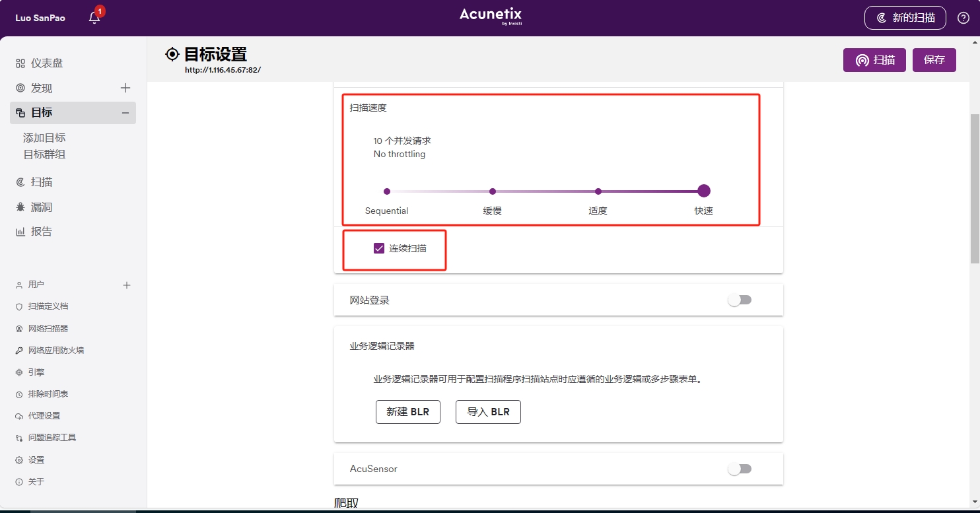This screenshot has width=980, height=513.
Task: Click the 设置 gear icon
Action: coord(19,460)
